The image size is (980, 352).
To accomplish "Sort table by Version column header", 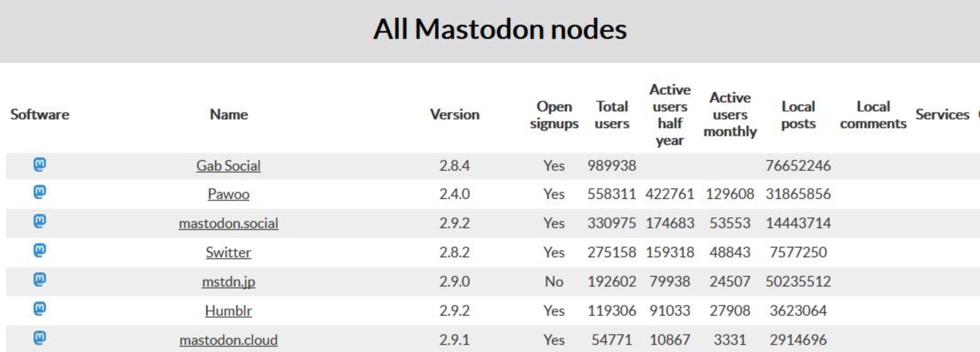I will pos(455,115).
